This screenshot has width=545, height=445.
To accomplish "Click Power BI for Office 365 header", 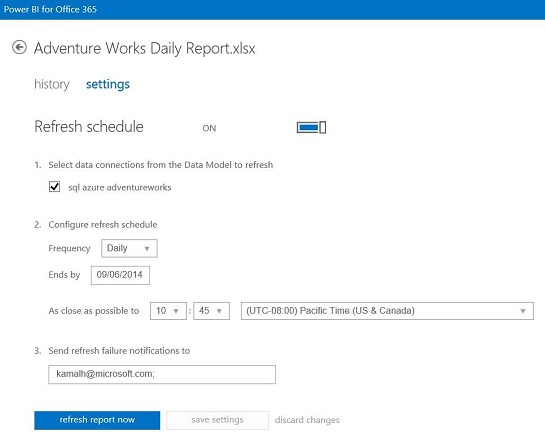I will [50, 9].
